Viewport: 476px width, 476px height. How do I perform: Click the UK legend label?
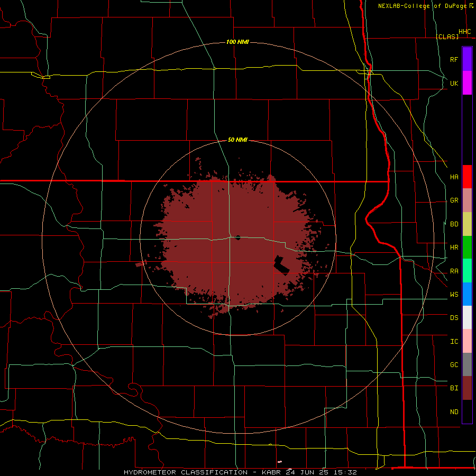coord(454,83)
